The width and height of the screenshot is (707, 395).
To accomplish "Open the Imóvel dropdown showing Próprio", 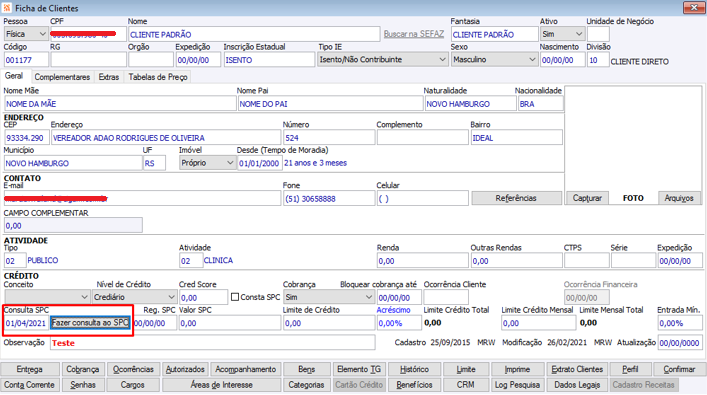I will point(207,163).
